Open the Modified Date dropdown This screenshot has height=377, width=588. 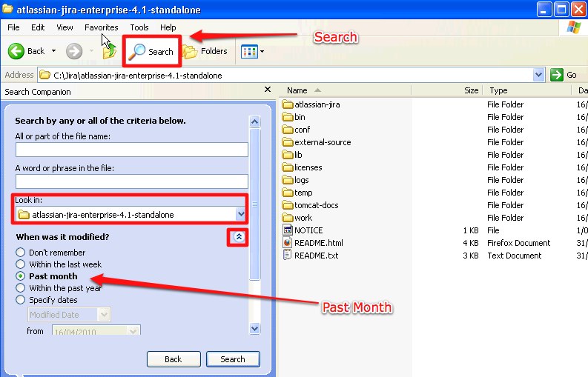point(105,315)
